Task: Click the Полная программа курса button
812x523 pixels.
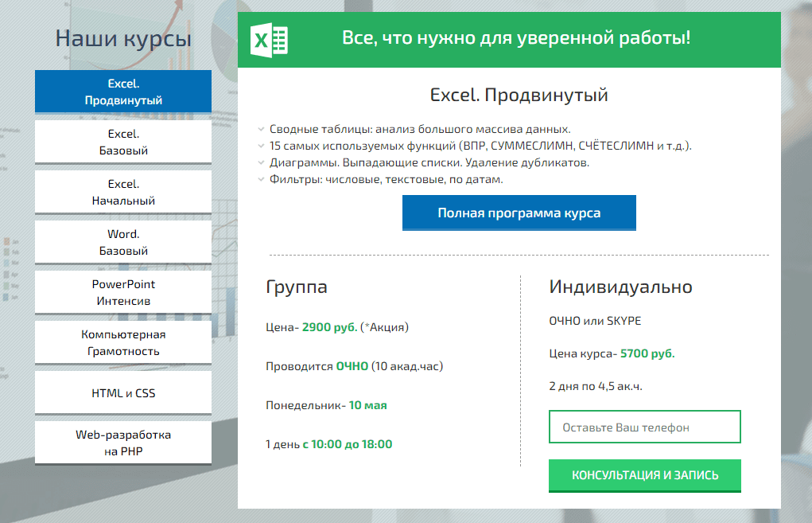Action: click(x=519, y=213)
